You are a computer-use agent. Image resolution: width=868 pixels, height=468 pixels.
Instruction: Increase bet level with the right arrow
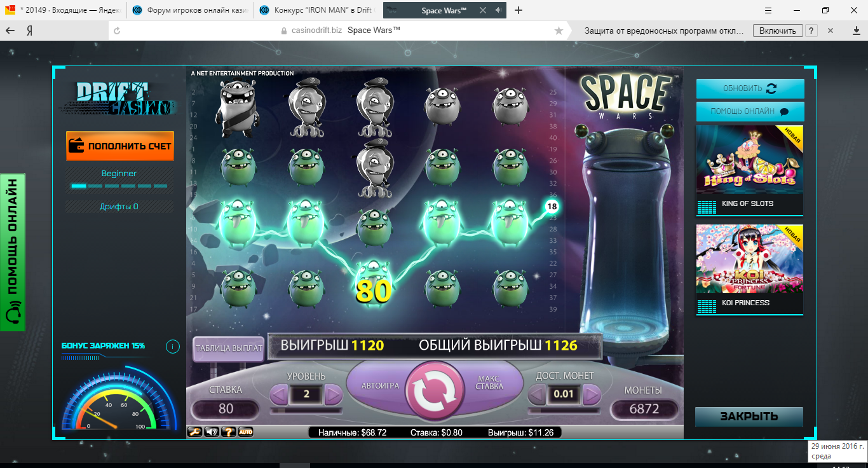coord(334,395)
